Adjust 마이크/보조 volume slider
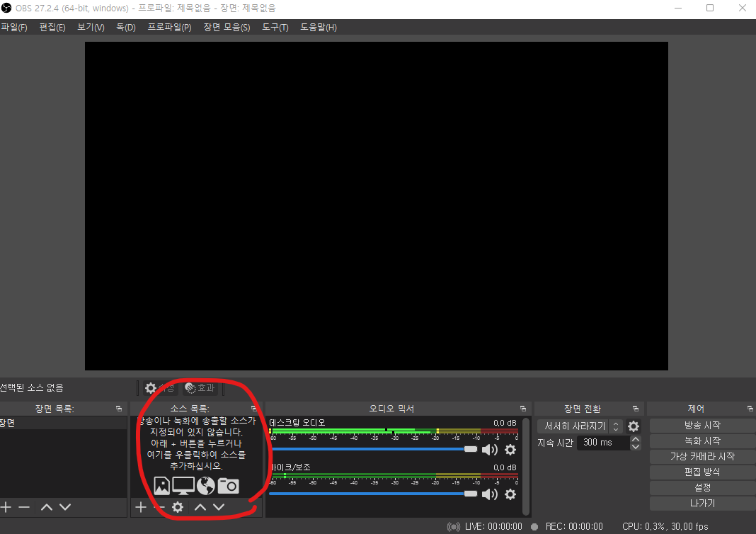 373,494
